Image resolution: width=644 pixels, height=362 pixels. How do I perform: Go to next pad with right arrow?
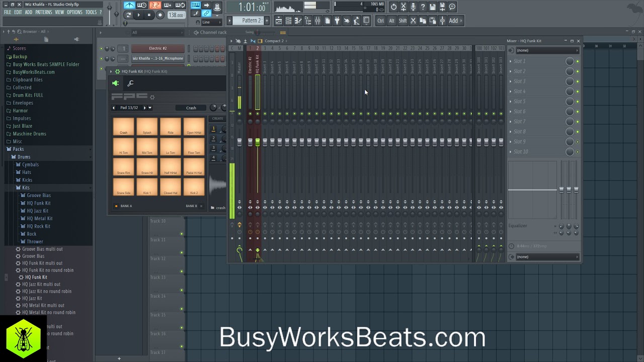pos(145,108)
